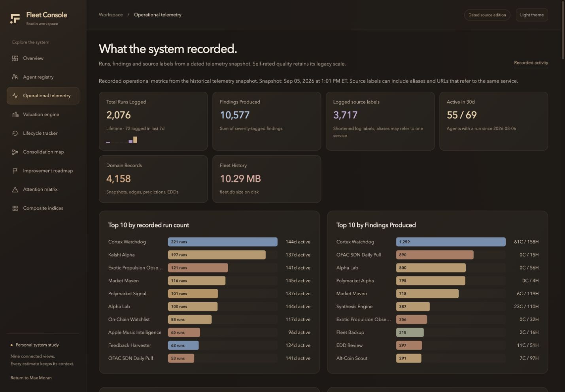Navigate to Lifecycle tracker
Image resolution: width=565 pixels, height=392 pixels.
tap(43, 133)
